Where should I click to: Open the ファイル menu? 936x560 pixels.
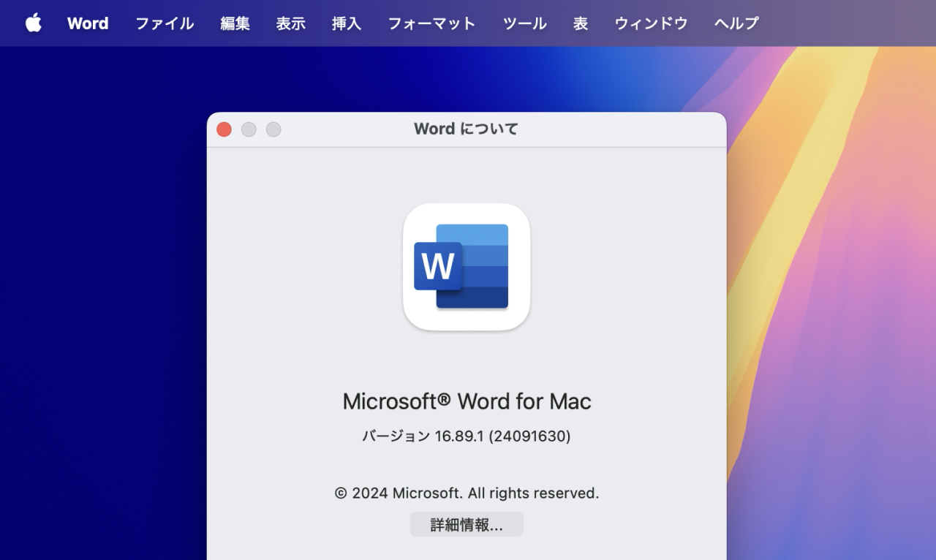pos(165,23)
